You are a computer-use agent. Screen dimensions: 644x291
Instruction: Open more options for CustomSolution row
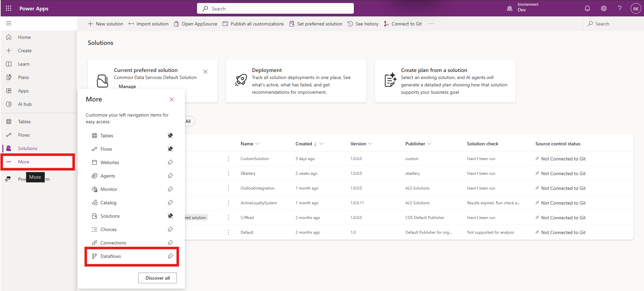229,159
